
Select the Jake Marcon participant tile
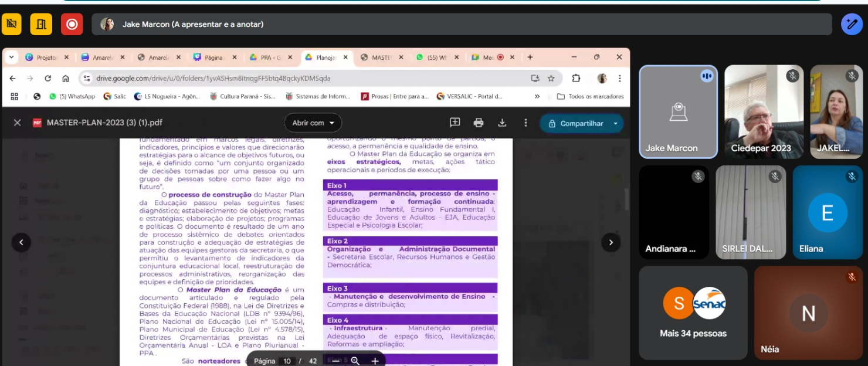click(679, 111)
